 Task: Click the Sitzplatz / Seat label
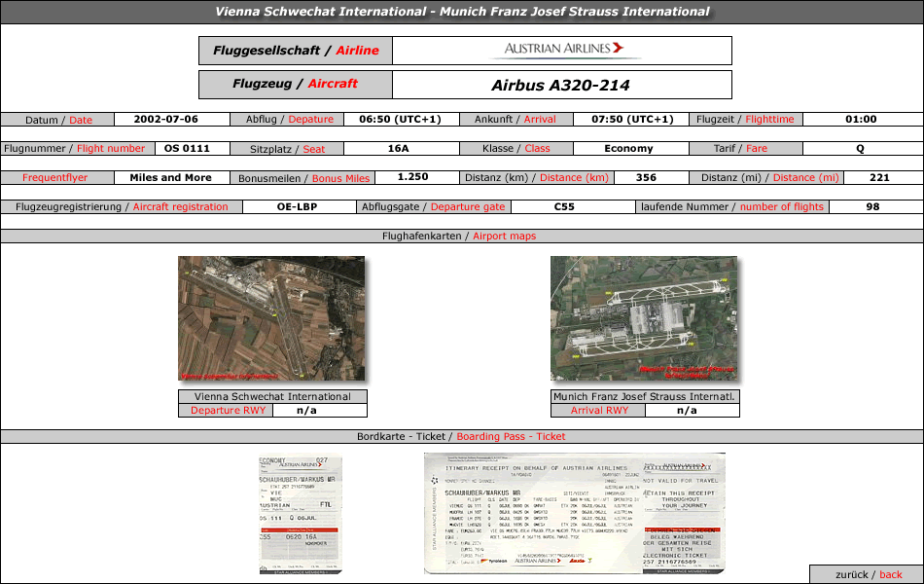click(287, 149)
